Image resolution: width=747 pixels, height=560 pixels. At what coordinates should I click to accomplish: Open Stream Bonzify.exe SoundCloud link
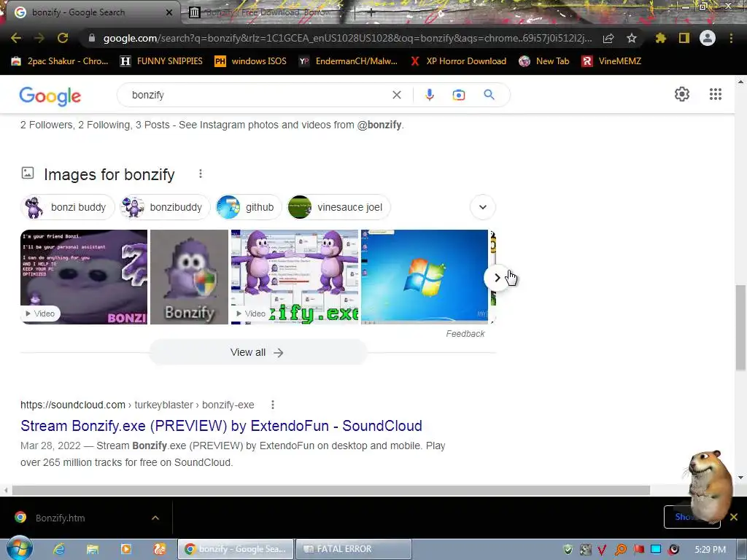[x=221, y=426]
